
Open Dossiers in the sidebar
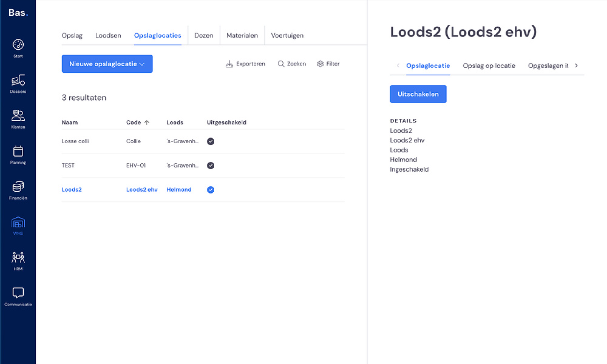coord(18,80)
